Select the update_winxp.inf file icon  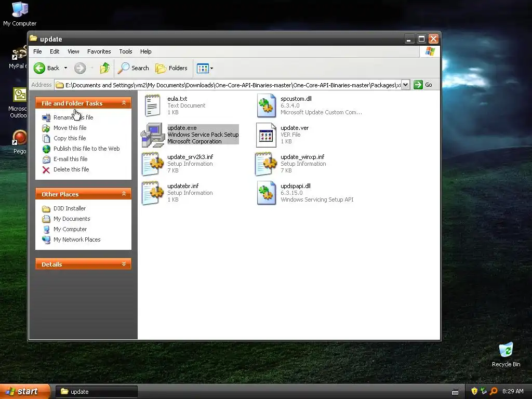point(266,164)
